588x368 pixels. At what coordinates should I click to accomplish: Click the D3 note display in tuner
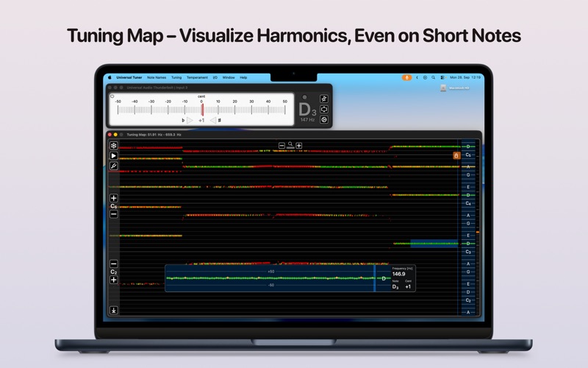(x=307, y=110)
